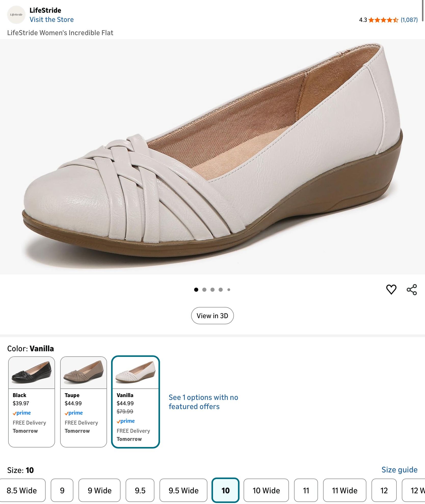
Task: Select size 11 Wide
Action: pos(344,490)
